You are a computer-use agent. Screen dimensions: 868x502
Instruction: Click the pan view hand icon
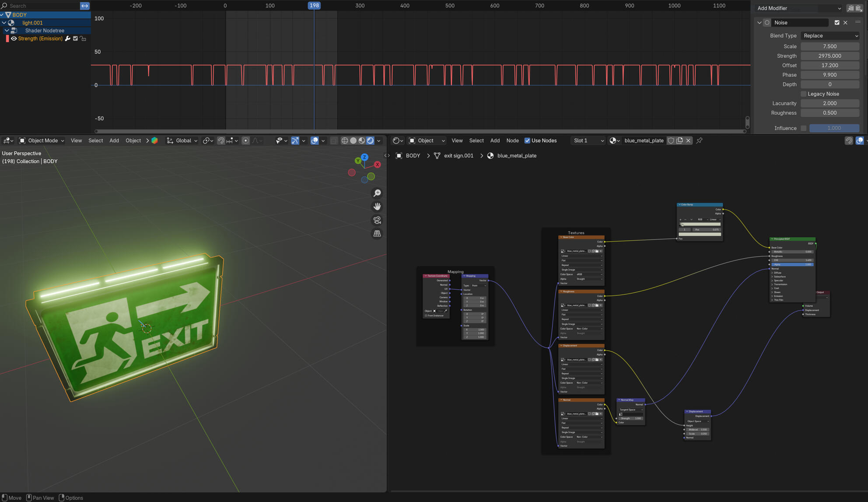click(377, 207)
